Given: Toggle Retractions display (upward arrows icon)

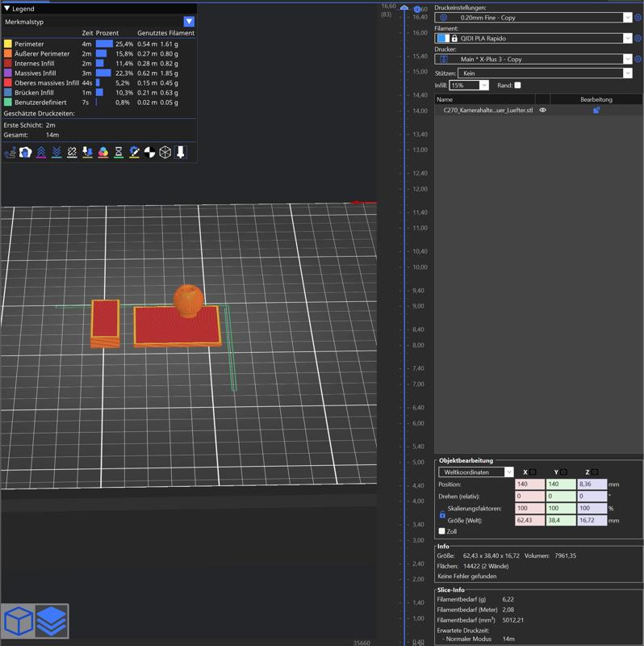Looking at the screenshot, I should [x=41, y=152].
